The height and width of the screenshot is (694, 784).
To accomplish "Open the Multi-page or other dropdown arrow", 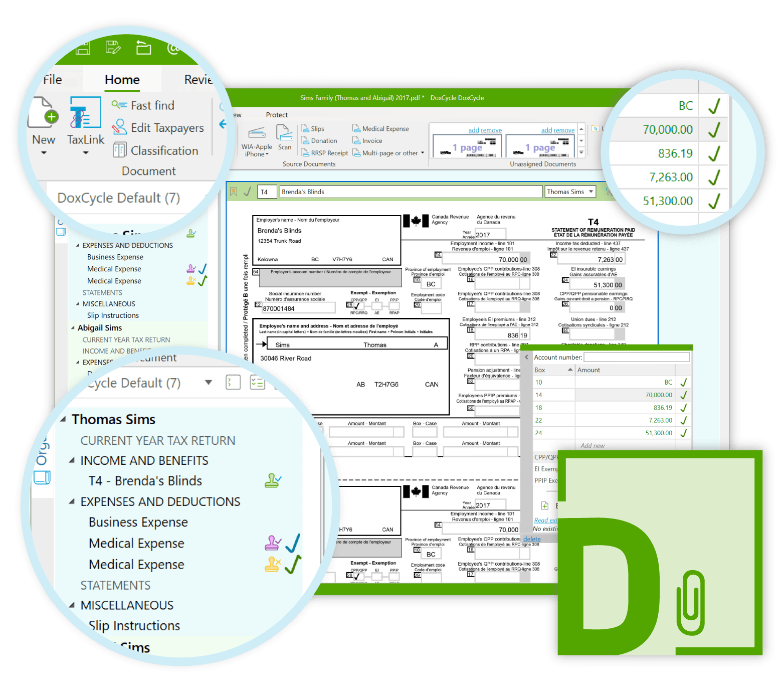I will tap(423, 153).
